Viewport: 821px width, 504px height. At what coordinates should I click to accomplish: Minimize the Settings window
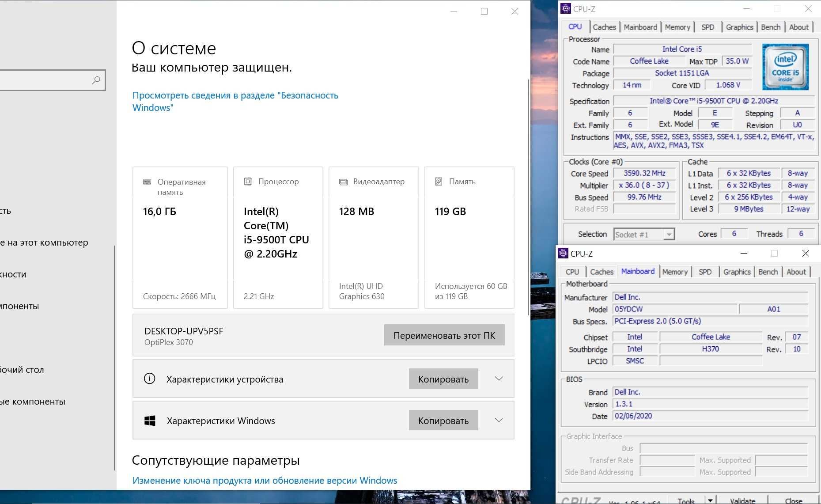tap(454, 11)
